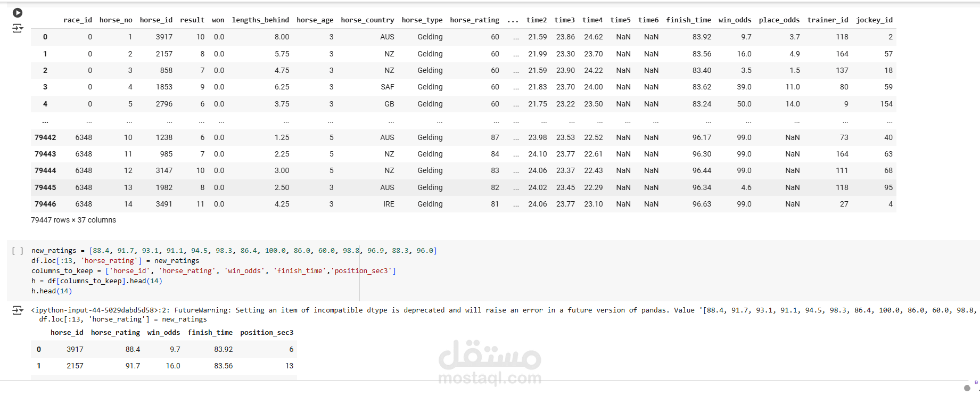Click the lengths_behind column header
The image size is (980, 395).
261,20
